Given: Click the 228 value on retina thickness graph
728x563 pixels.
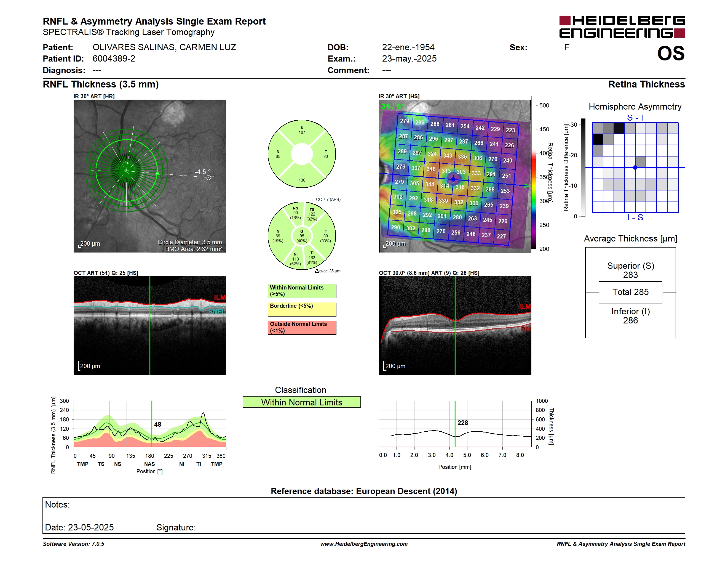Looking at the screenshot, I should tap(463, 423).
